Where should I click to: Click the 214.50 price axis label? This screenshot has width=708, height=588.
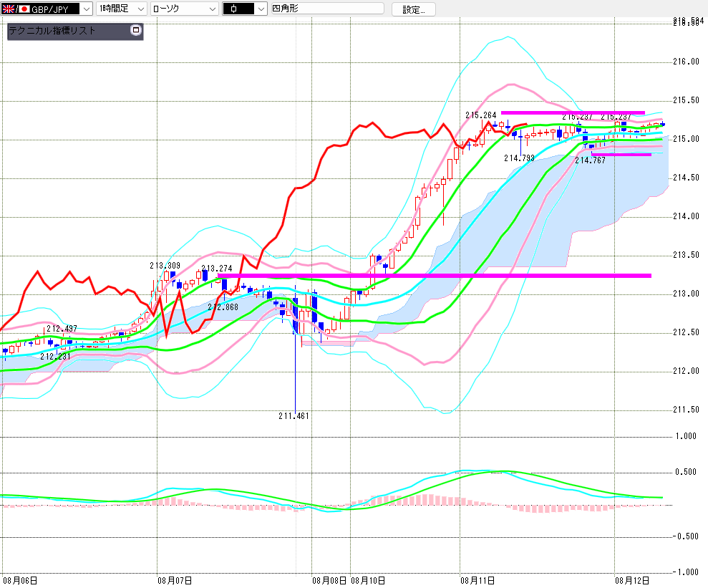pyautogui.click(x=686, y=178)
